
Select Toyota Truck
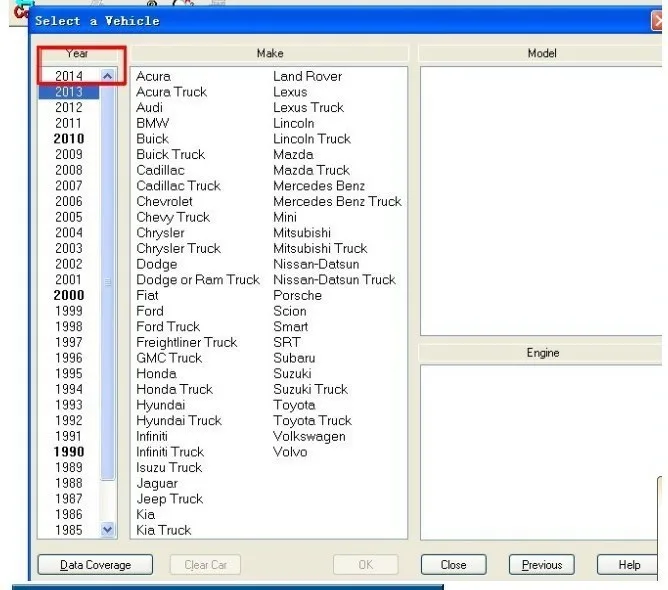(312, 420)
